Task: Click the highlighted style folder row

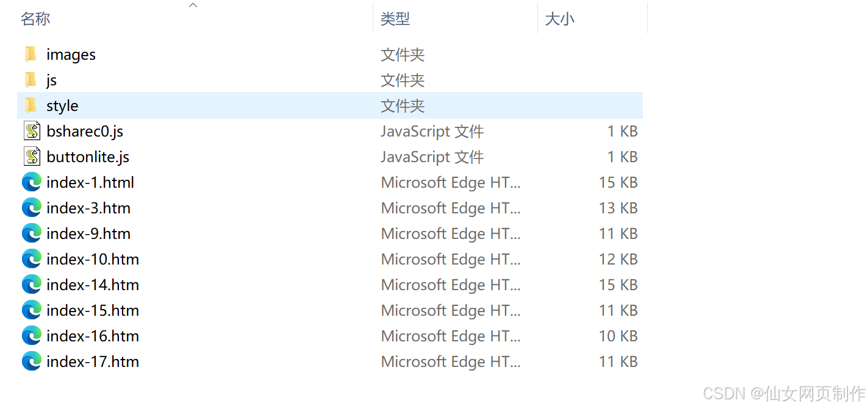Action: pos(183,105)
